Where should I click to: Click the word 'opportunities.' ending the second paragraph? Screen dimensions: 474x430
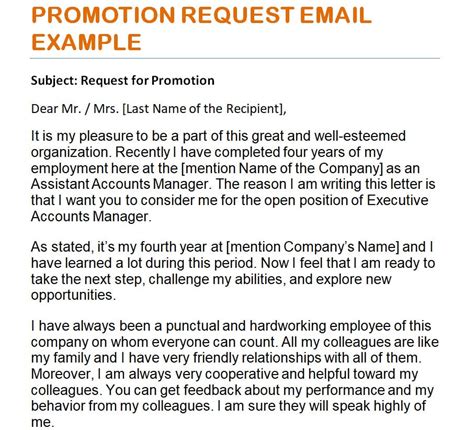coord(73,295)
